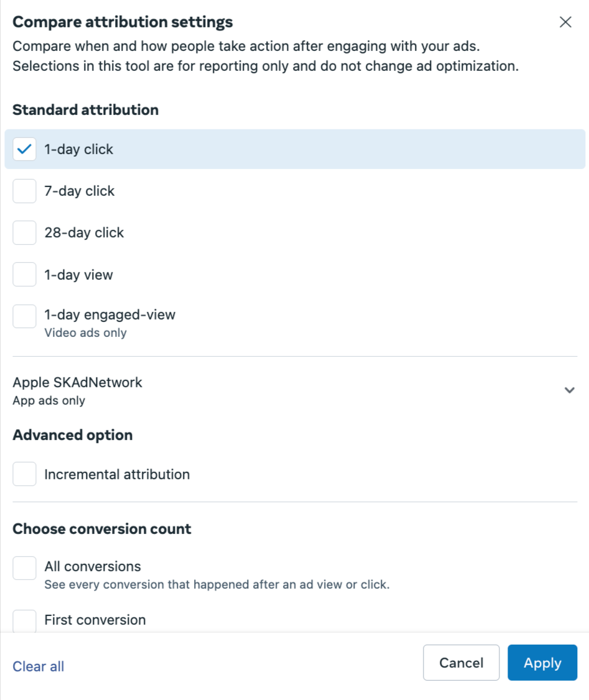Click the Incremental attribution label

click(x=117, y=474)
